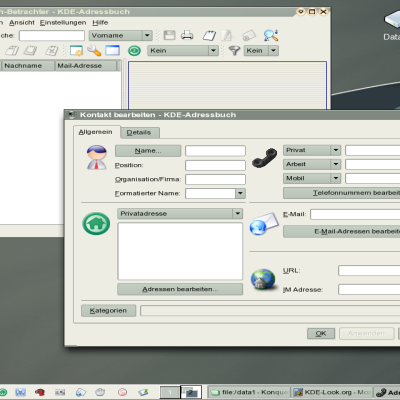Switch to virtual desktop 2 in the pager
400x400 pixels.
(191, 392)
